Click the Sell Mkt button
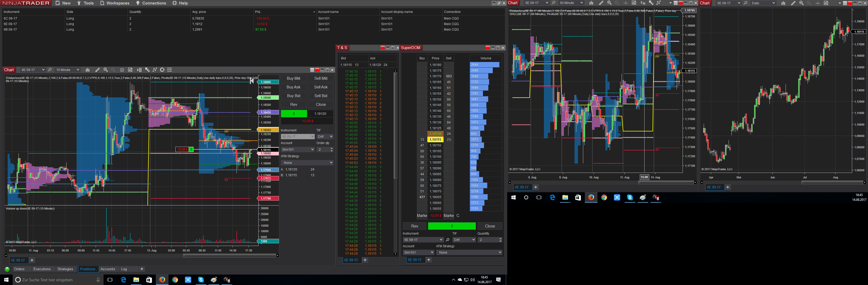The width and height of the screenshot is (868, 285). pyautogui.click(x=321, y=78)
